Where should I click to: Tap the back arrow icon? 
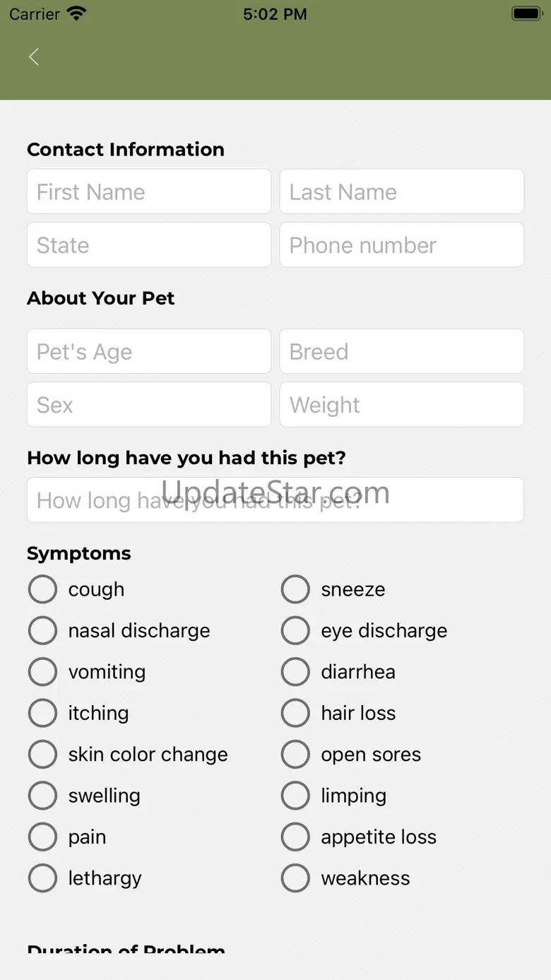[34, 57]
